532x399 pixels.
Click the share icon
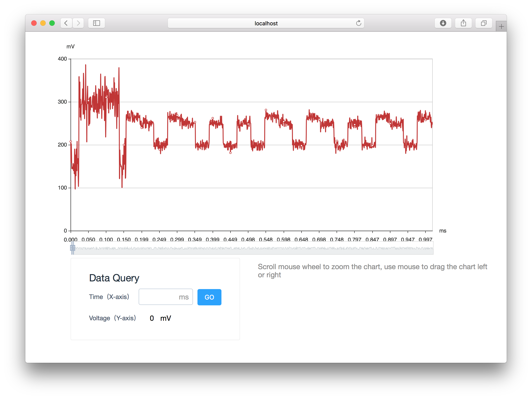pyautogui.click(x=463, y=23)
